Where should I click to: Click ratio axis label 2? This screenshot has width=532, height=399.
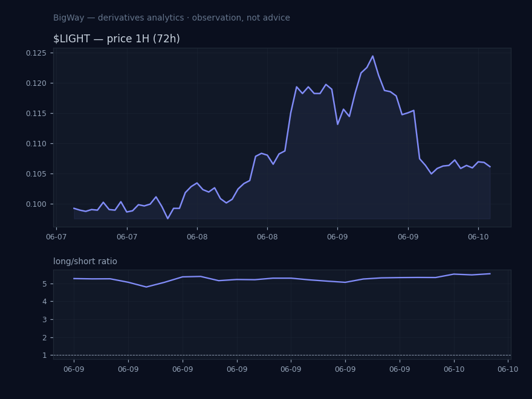click(x=45, y=337)
